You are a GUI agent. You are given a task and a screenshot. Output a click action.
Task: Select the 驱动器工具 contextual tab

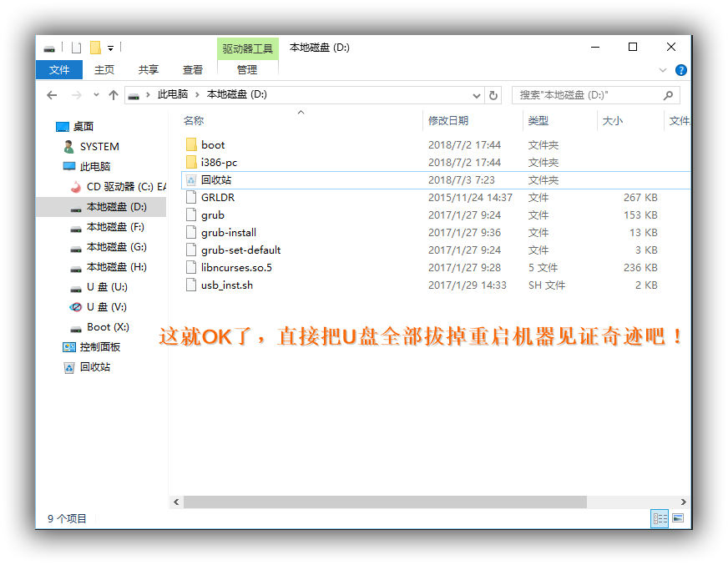(247, 48)
